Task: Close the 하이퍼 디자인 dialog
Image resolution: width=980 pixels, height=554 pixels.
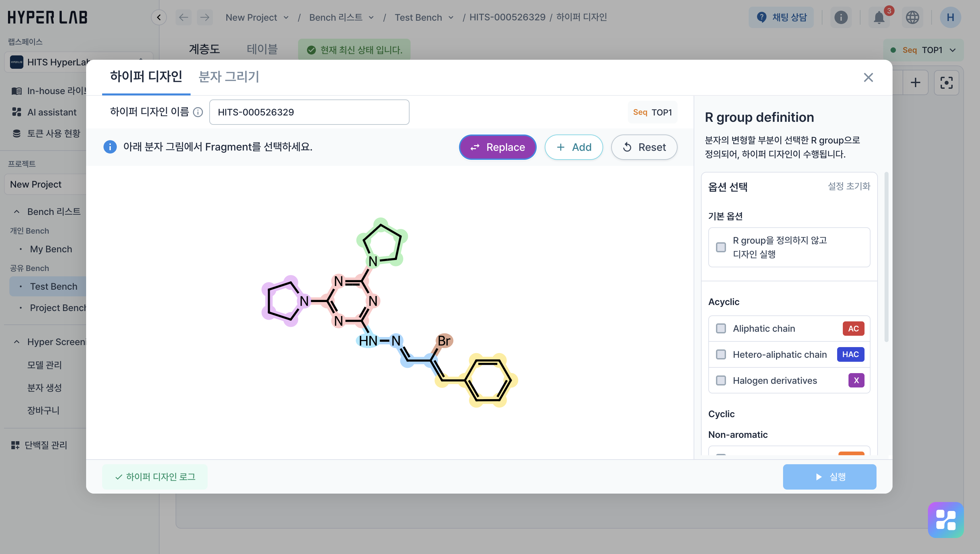Action: (868, 78)
